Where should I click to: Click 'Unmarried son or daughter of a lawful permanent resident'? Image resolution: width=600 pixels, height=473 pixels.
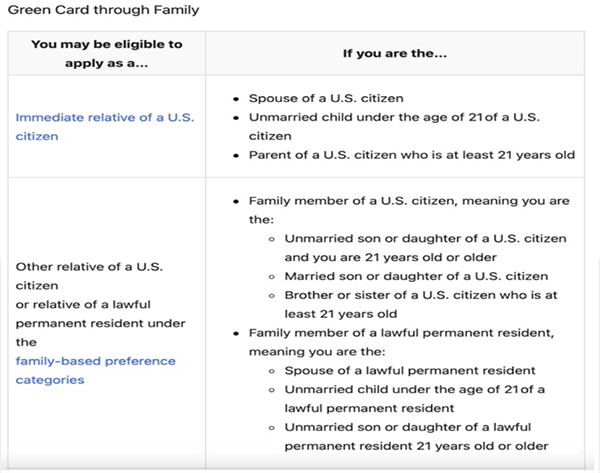(x=416, y=436)
